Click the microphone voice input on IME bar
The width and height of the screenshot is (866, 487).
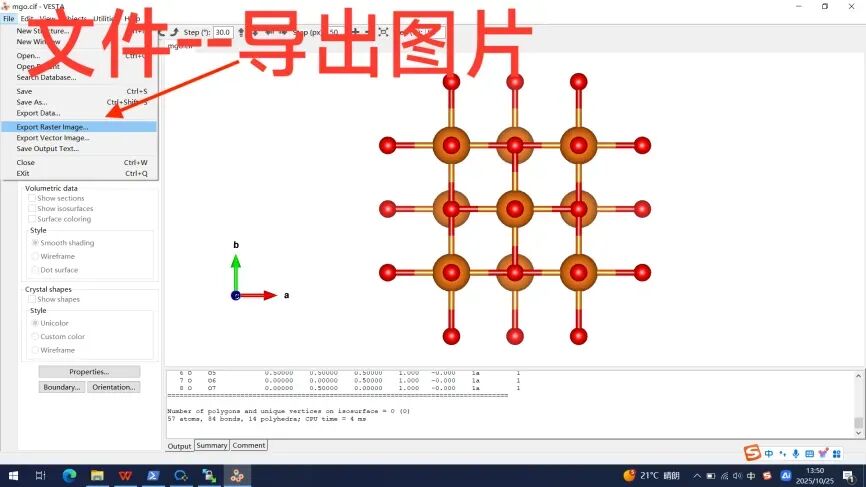pos(796,454)
